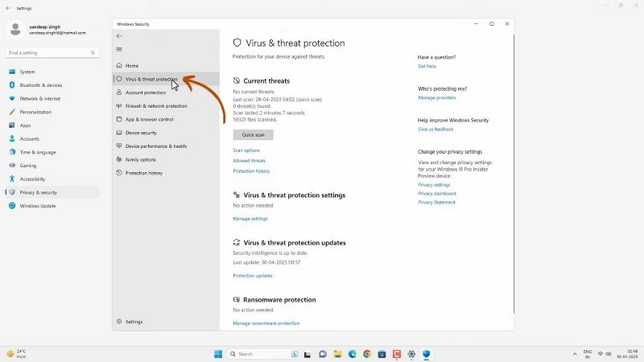644x362 pixels.
Task: Click the Firewall antenna icon
Action: click(x=119, y=106)
